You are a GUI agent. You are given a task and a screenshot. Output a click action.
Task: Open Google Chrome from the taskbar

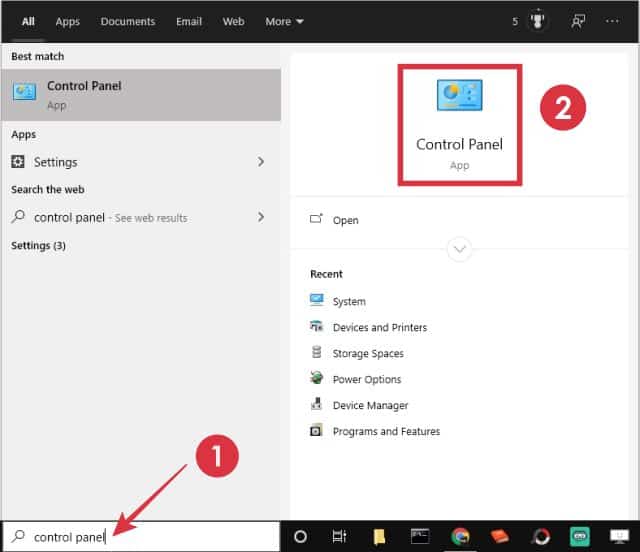pyautogui.click(x=460, y=536)
